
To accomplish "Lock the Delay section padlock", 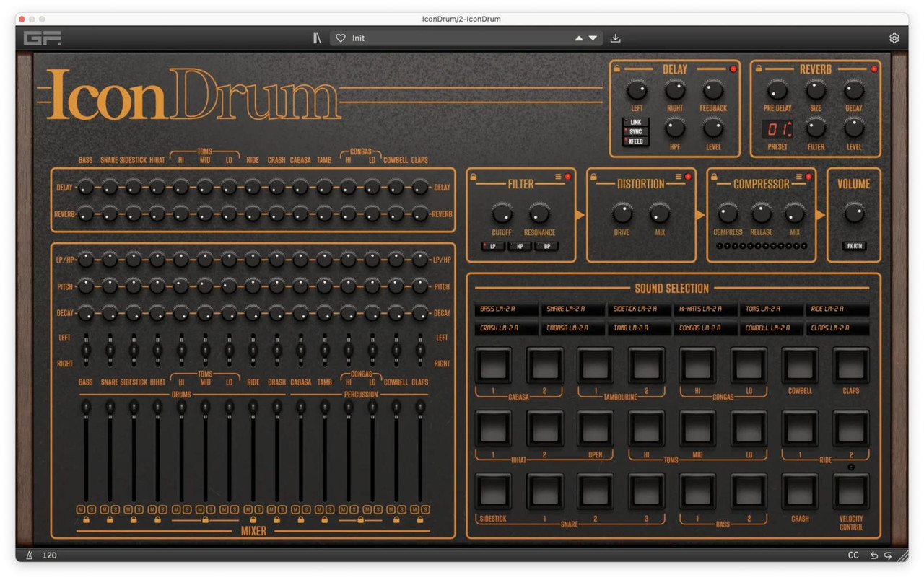I will click(617, 69).
